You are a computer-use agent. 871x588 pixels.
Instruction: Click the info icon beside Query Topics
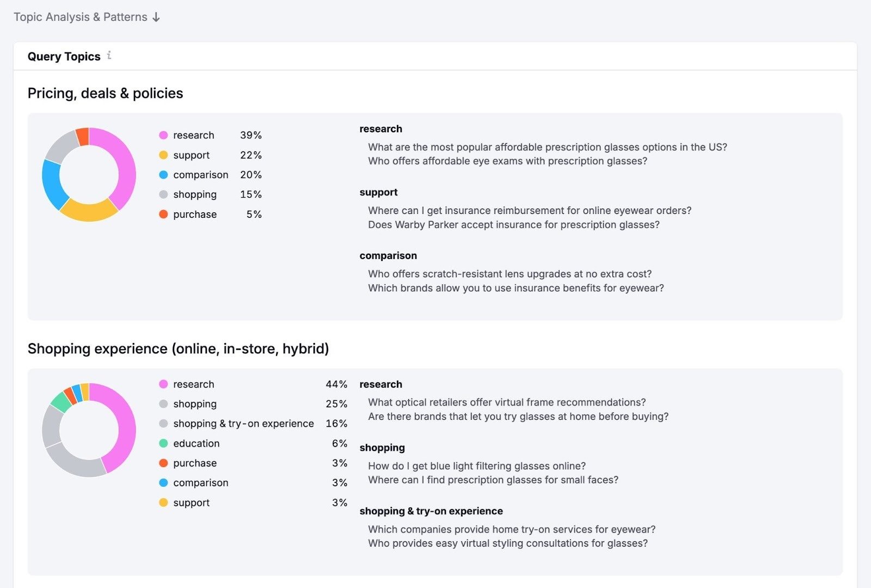pyautogui.click(x=110, y=56)
